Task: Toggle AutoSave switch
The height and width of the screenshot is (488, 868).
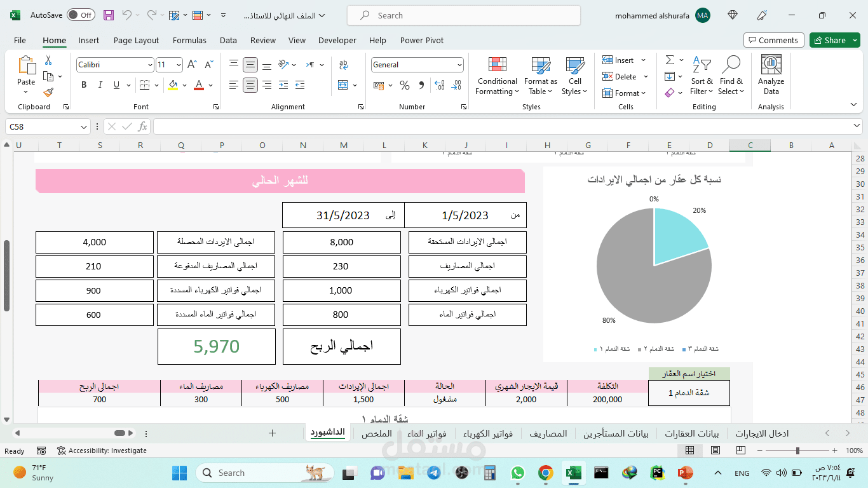Action: 81,15
